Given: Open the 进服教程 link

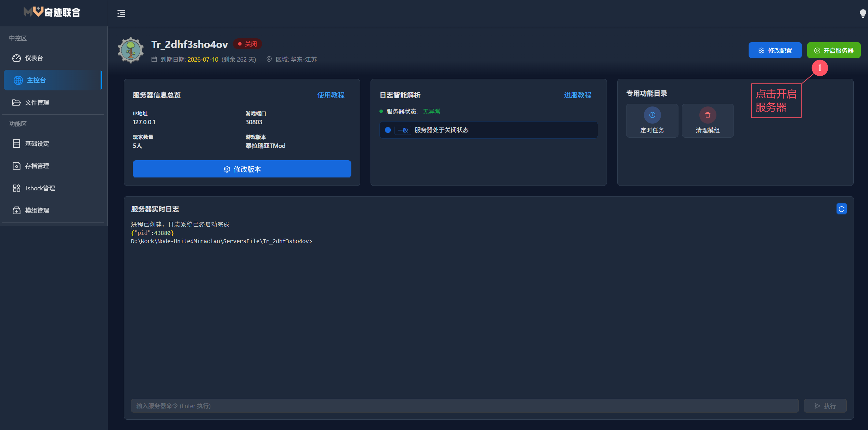Looking at the screenshot, I should (x=577, y=95).
